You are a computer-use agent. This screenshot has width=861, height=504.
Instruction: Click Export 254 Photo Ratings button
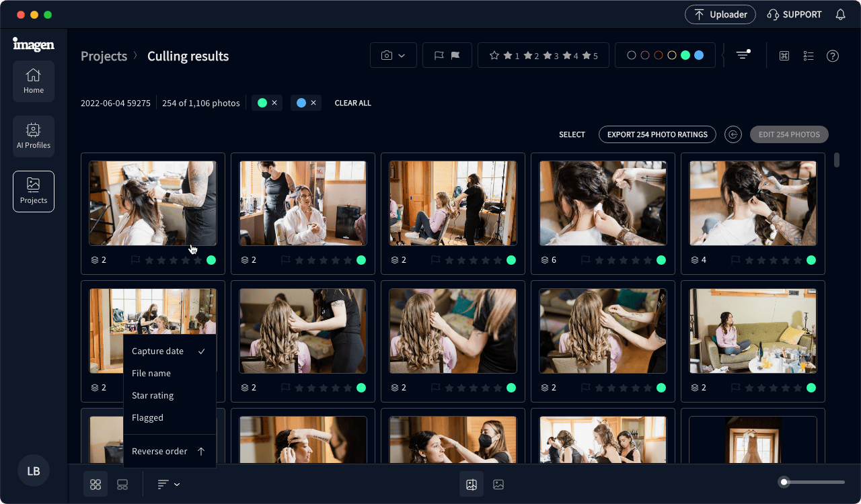(657, 134)
